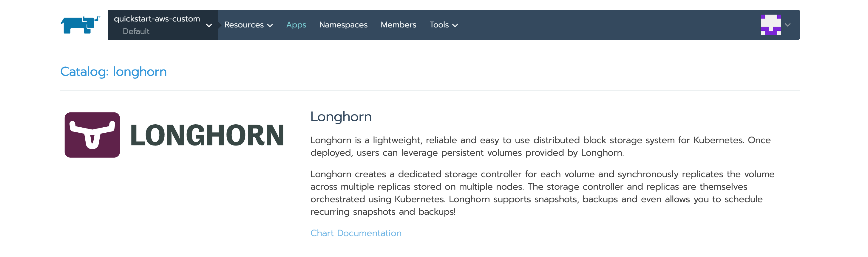Click the Longhorn heading title

click(341, 116)
